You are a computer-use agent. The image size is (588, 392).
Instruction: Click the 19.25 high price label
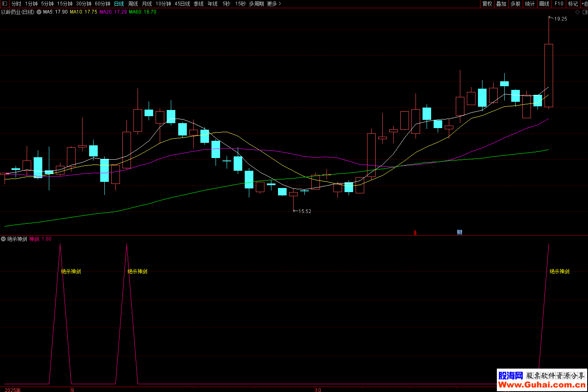tap(560, 19)
